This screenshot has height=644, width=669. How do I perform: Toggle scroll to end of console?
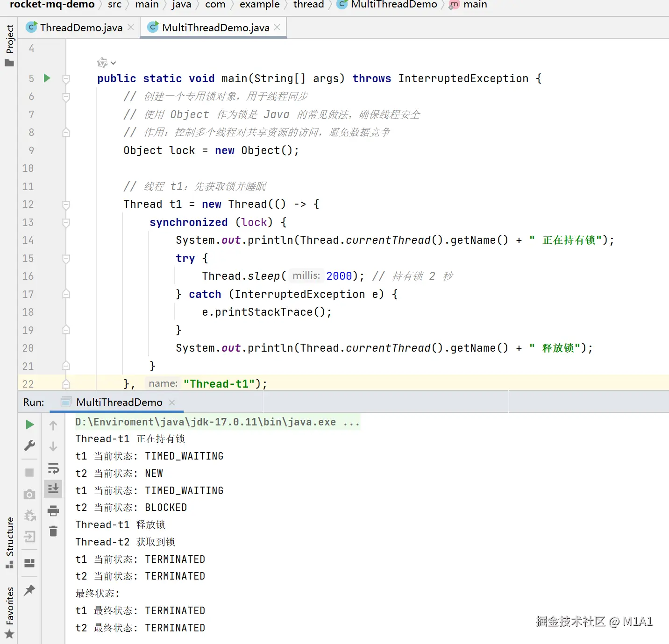point(53,489)
